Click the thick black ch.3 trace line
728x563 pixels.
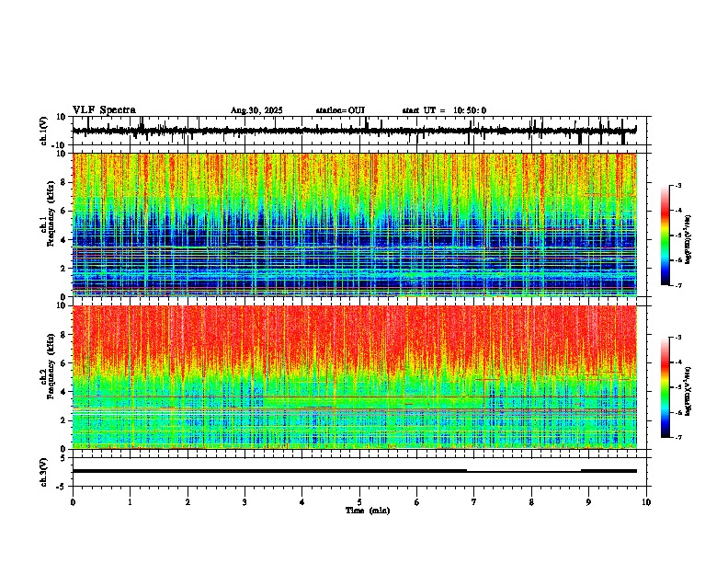point(355,471)
